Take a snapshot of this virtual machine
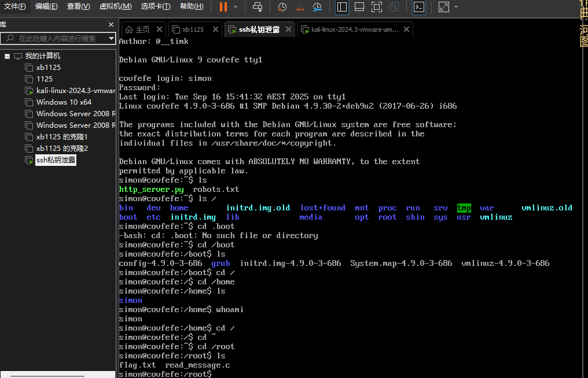588x378 pixels. click(x=282, y=7)
